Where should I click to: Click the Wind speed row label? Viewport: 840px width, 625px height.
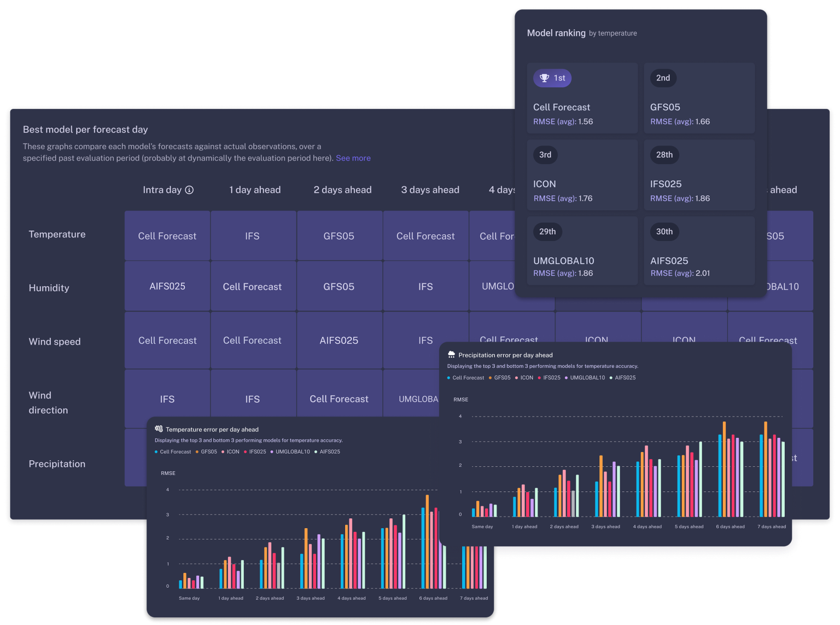[55, 342]
